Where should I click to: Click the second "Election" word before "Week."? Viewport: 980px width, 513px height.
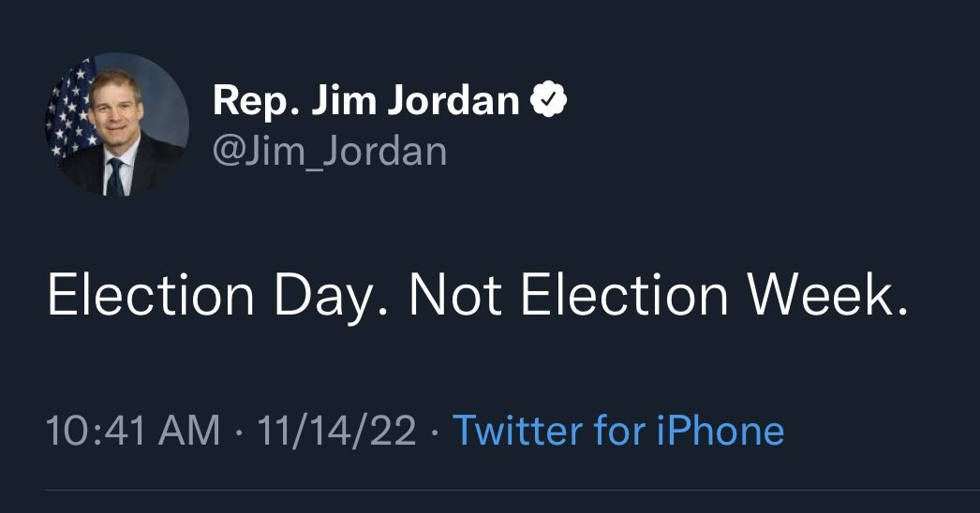pyautogui.click(x=624, y=295)
